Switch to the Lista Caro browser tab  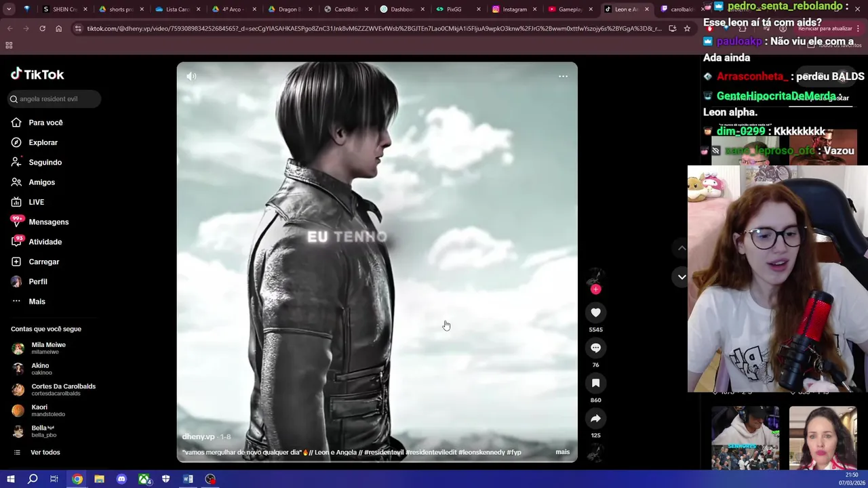click(174, 9)
